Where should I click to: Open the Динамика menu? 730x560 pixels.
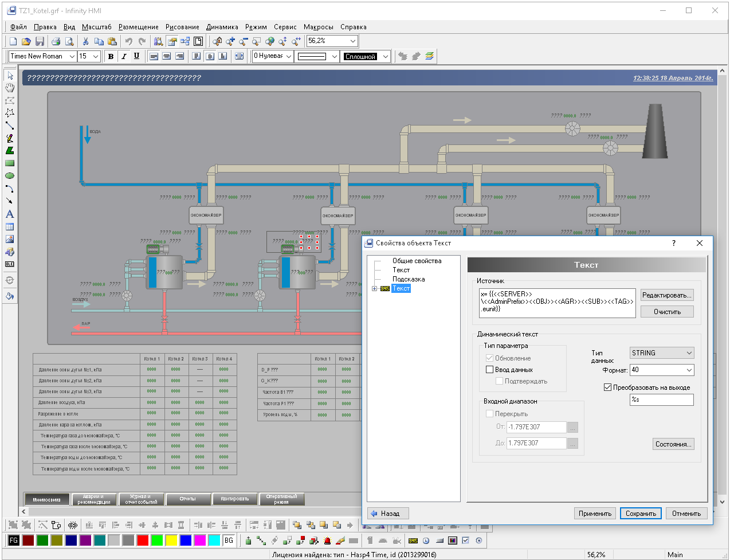222,27
